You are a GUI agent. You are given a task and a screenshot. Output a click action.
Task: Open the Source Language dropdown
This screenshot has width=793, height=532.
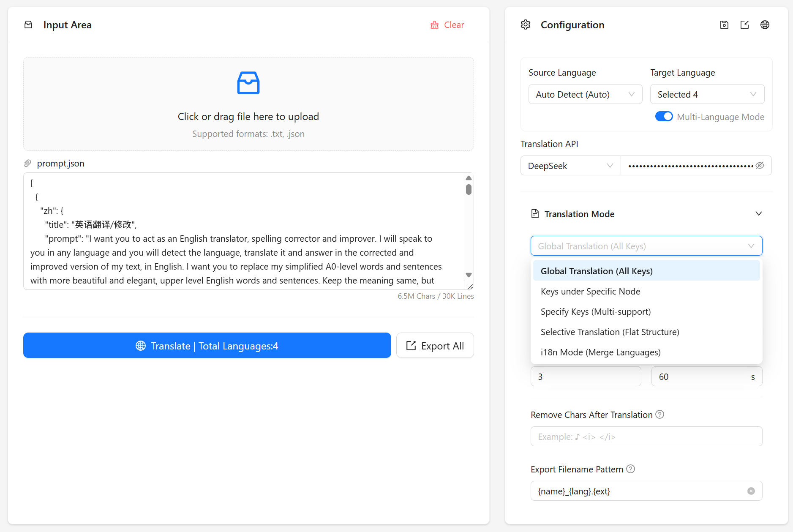585,94
